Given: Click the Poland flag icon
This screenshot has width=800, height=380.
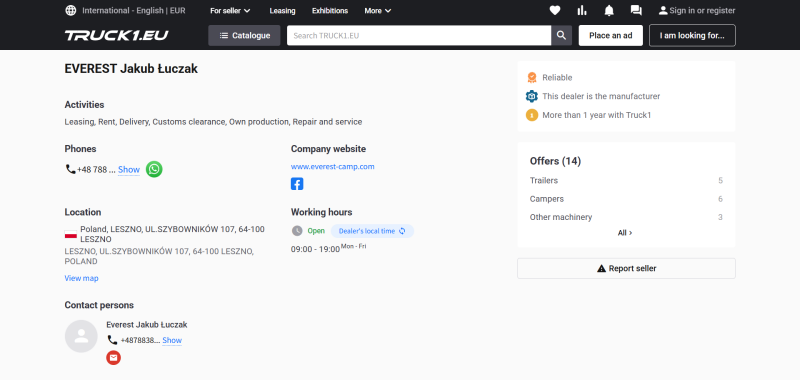Looking at the screenshot, I should pos(70,234).
